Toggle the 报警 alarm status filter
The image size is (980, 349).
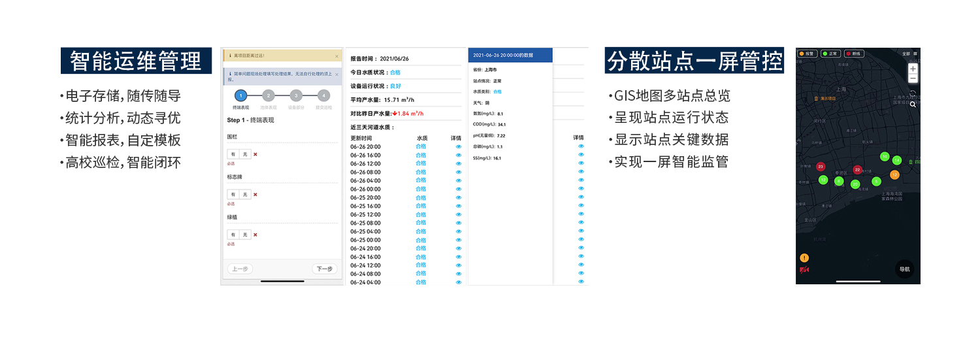808,54
